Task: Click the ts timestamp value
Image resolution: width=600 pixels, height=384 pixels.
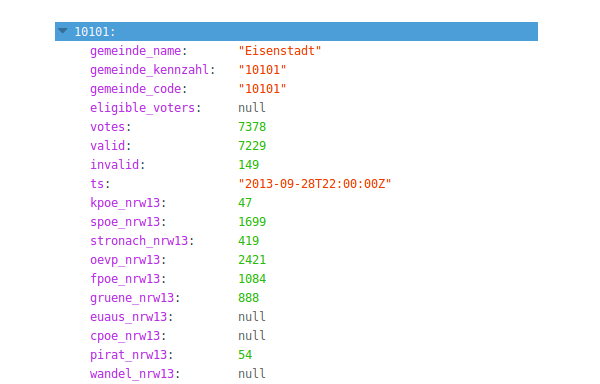Action: coord(315,184)
